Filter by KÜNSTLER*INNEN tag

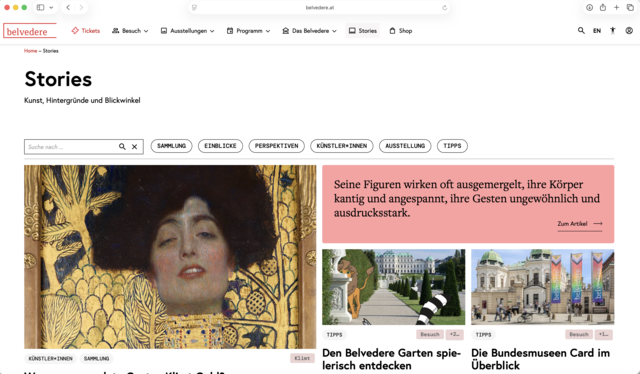342,146
